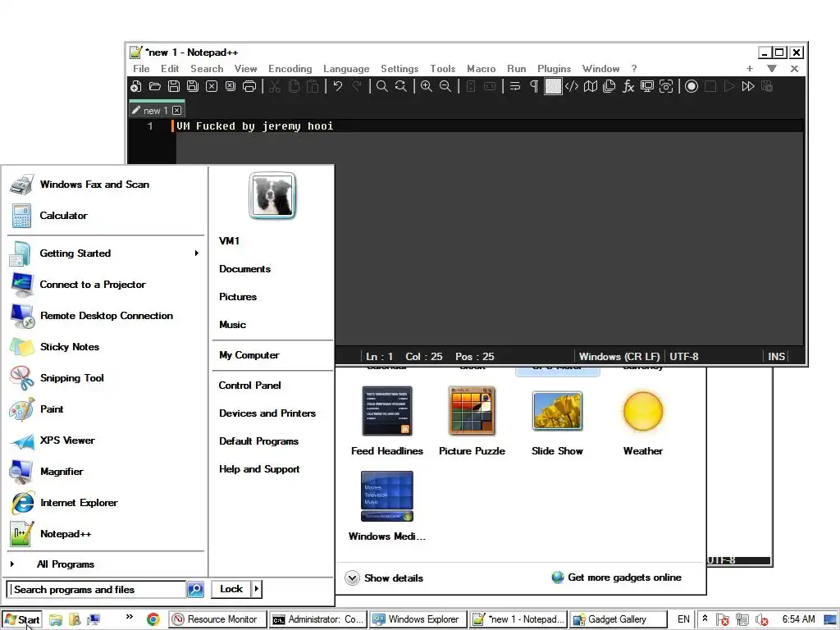This screenshot has width=840, height=630.
Task: Open Resource Monitor from taskbar
Action: [x=217, y=619]
